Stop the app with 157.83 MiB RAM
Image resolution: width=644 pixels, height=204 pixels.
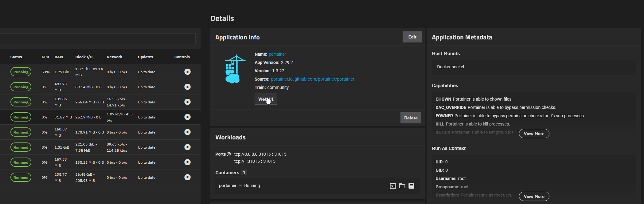[x=187, y=162]
